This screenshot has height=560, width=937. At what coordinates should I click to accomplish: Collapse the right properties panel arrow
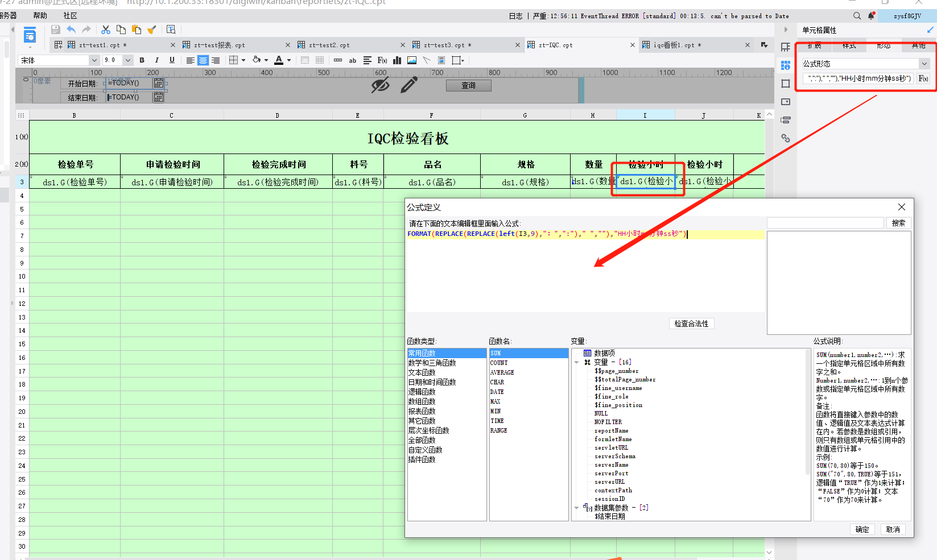click(x=786, y=30)
